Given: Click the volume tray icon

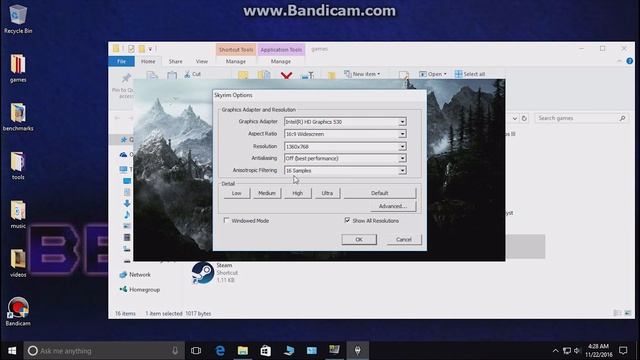Looking at the screenshot, I should [577, 351].
